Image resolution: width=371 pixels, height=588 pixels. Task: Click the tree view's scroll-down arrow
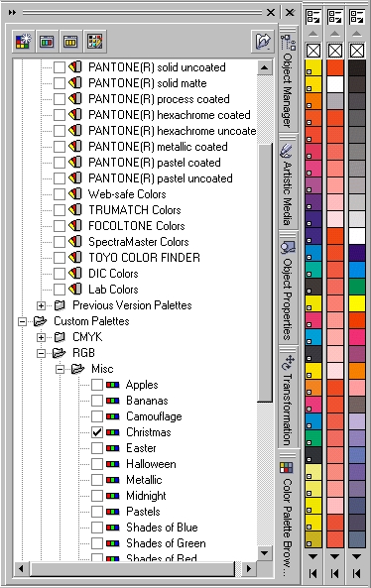[265, 552]
